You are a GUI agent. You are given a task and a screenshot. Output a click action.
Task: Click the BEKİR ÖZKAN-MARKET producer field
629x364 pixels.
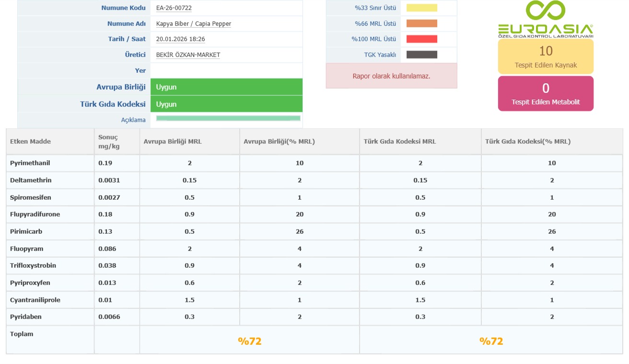coord(188,55)
